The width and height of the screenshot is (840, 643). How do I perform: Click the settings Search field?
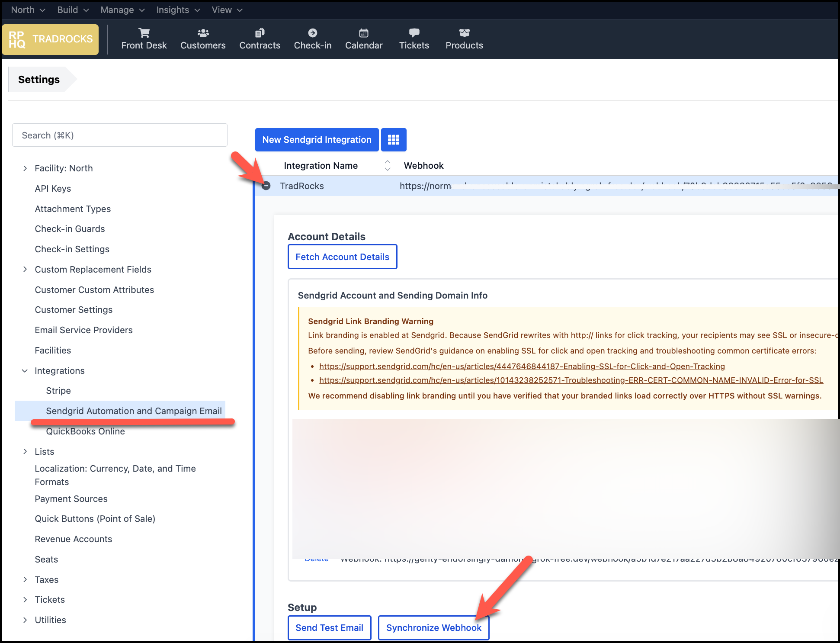(120, 135)
